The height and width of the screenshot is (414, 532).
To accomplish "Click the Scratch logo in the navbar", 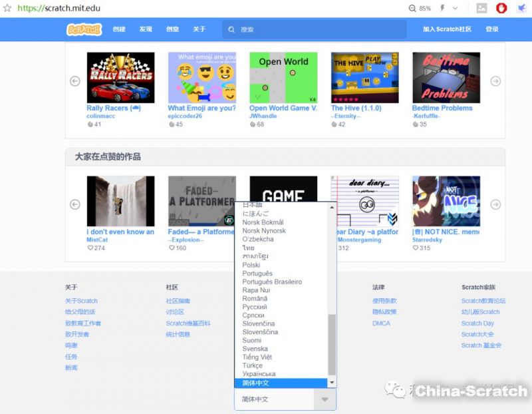I will (84, 29).
